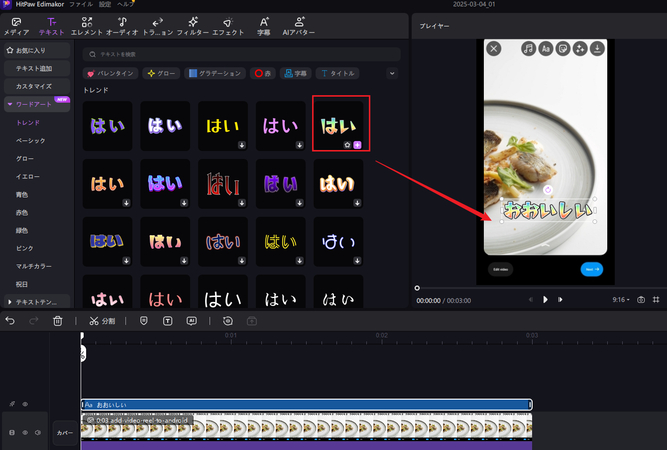
Task: Click the player progress slider handle
Action: [417, 287]
